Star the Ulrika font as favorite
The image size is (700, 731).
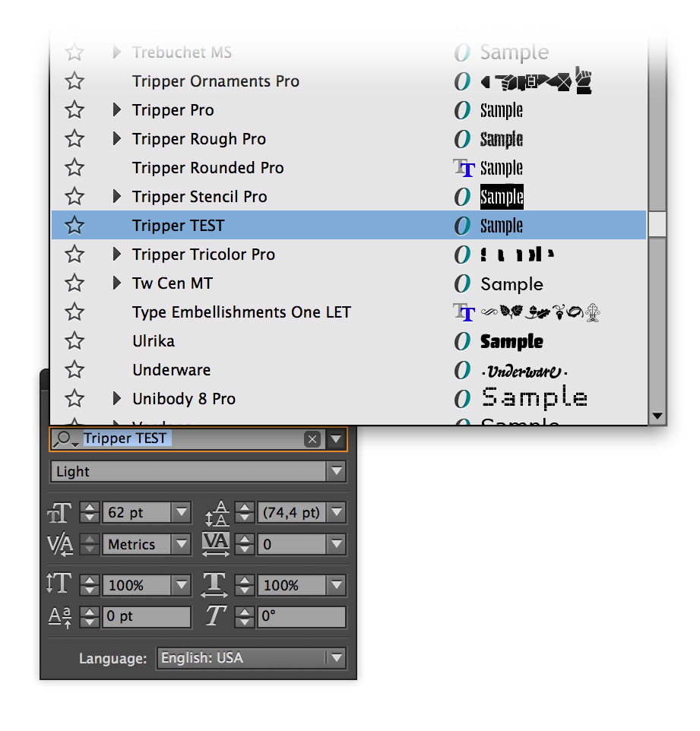(x=74, y=341)
